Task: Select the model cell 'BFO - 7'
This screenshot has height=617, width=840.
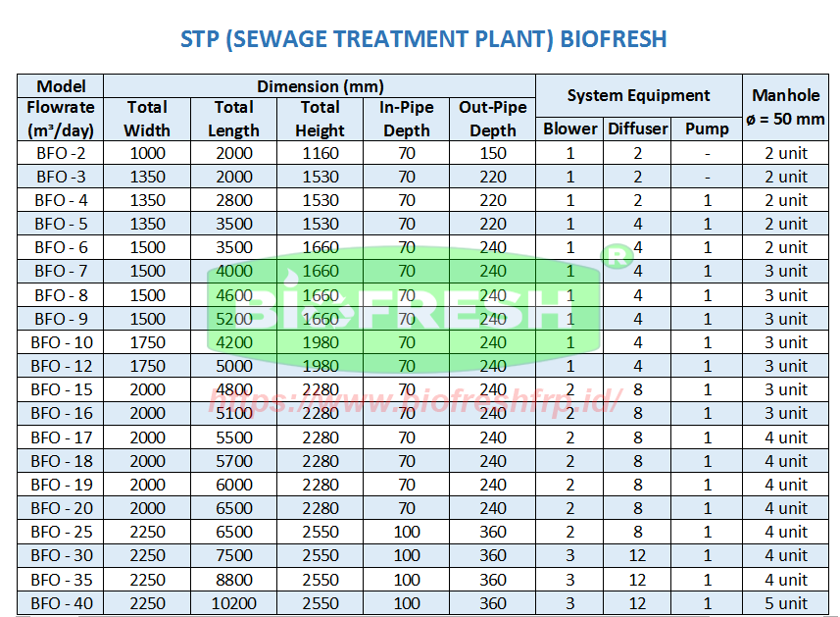Action: (61, 272)
